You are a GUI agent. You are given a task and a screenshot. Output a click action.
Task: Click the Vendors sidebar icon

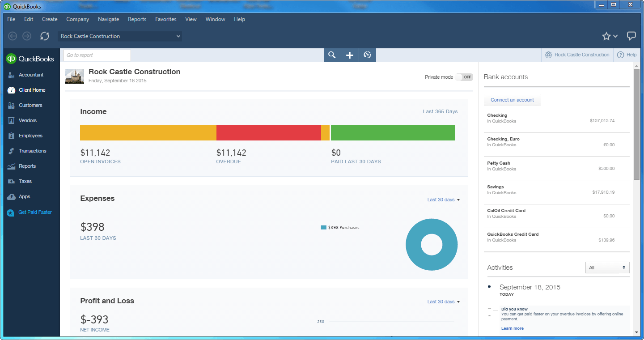click(11, 121)
